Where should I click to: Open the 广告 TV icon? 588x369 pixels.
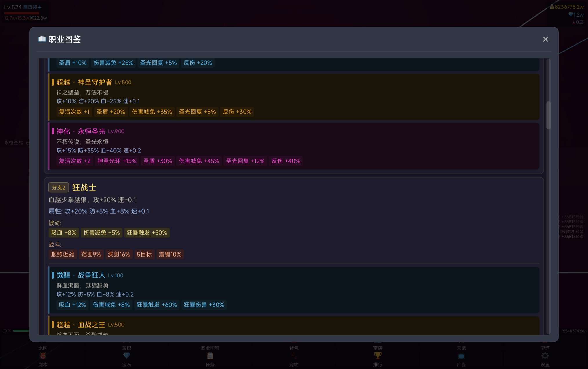[x=461, y=356]
